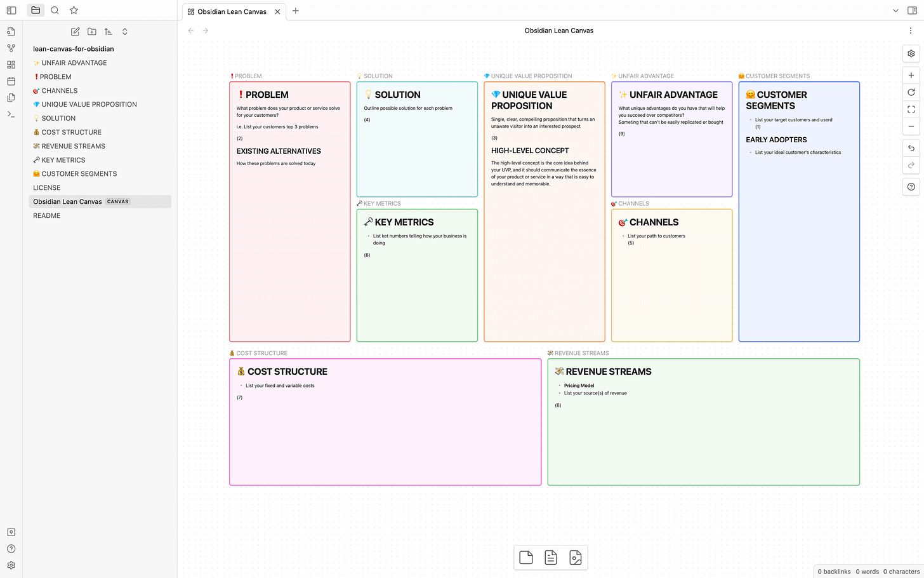Image resolution: width=924 pixels, height=578 pixels.
Task: Change sort order of file list
Action: [x=108, y=31]
